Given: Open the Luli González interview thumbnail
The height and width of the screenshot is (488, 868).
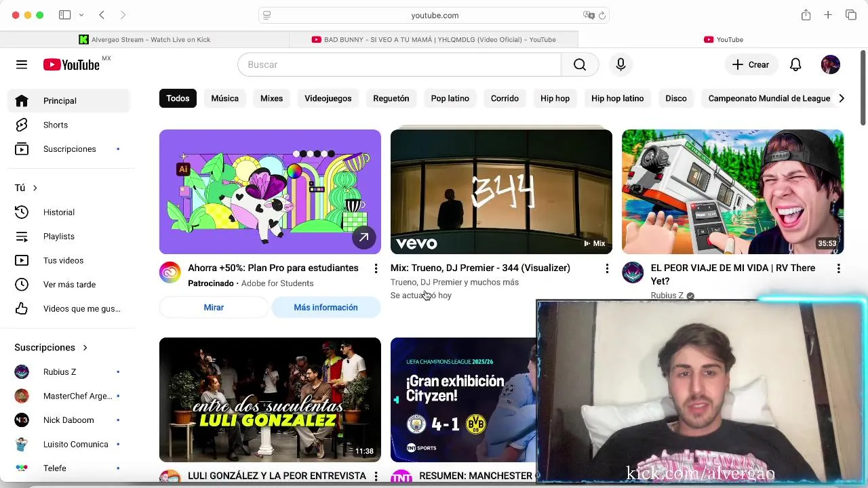Looking at the screenshot, I should 270,400.
